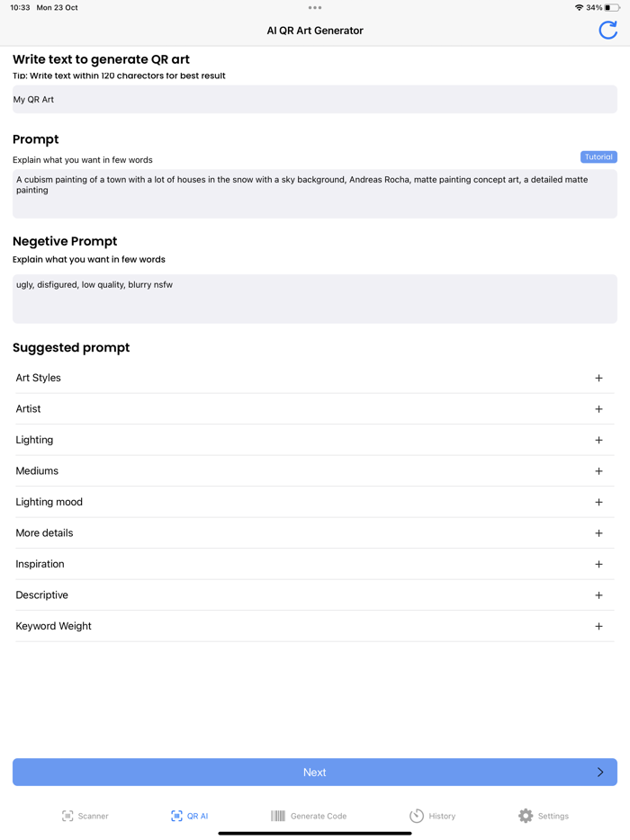630x840 pixels.
Task: Tap the battery indicator in status bar
Action: 612,8
